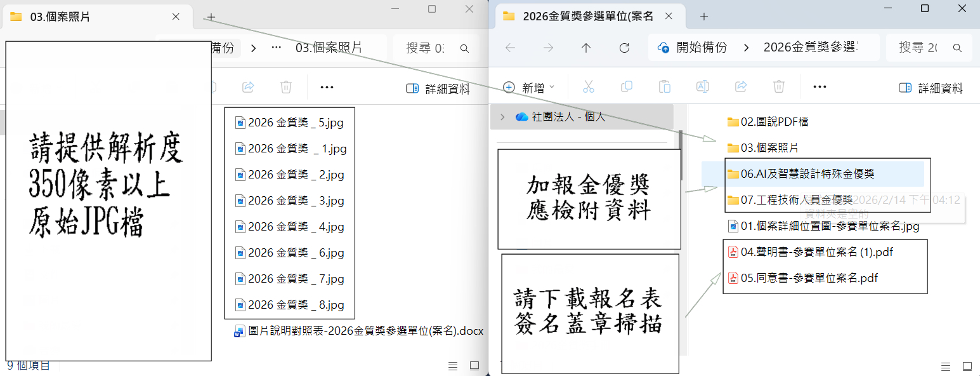Open See more options in right toolbar
Screen dimensions: 980x376
(820, 87)
